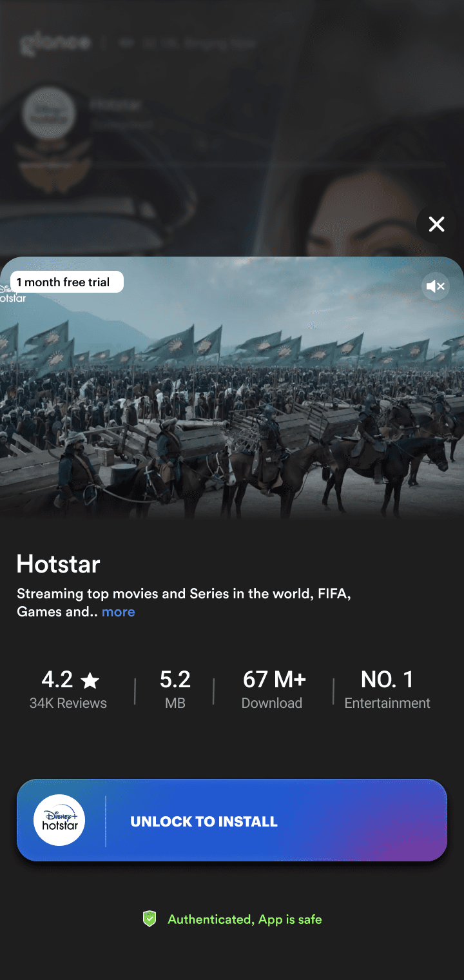Viewport: 464px width, 980px height.
Task: Tap the 67 M+ Download stat
Action: 273,690
